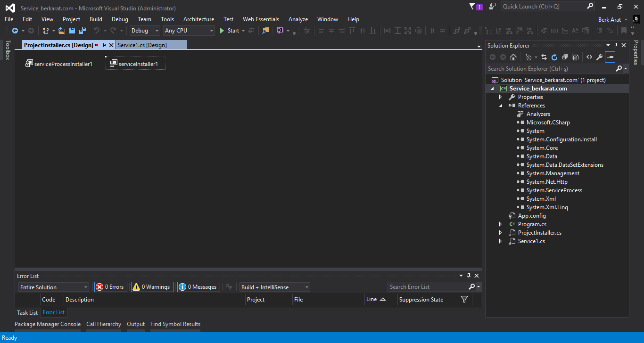Click Sync with Active Document icon
The width and height of the screenshot is (644, 343).
click(x=544, y=57)
